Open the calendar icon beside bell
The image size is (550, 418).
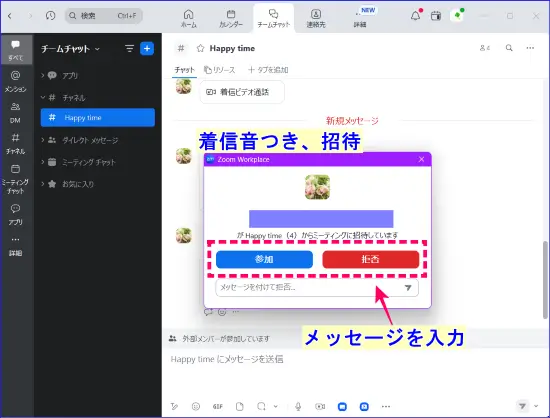click(x=436, y=16)
